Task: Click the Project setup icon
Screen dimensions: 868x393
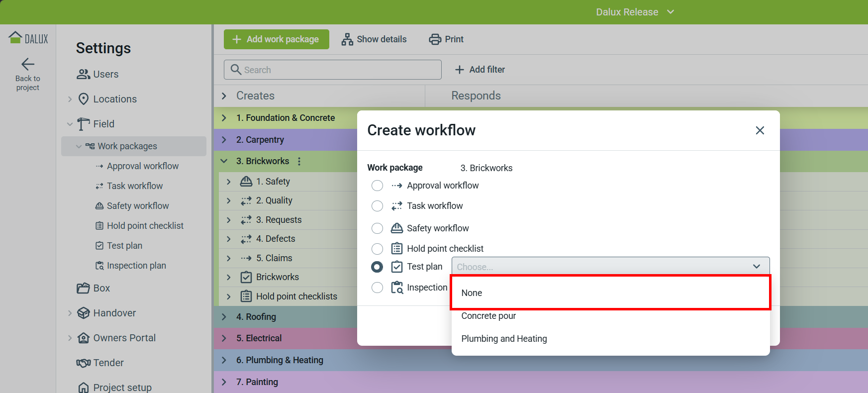Action: [84, 388]
